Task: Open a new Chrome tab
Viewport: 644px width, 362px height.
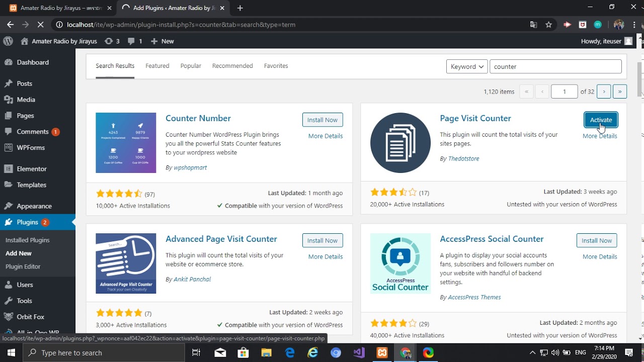Action: pos(240,8)
